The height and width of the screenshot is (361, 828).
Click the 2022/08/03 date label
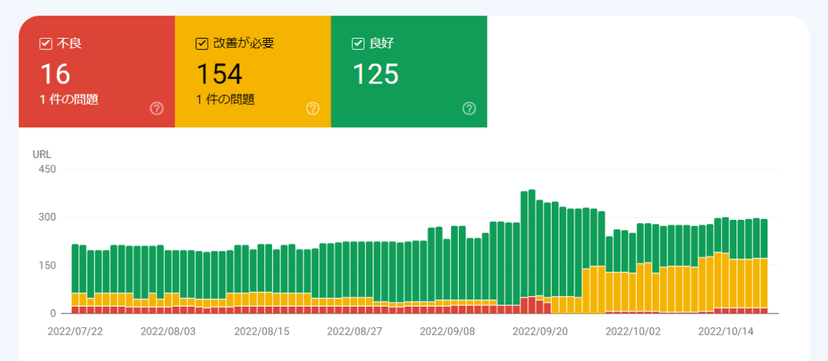(x=167, y=331)
